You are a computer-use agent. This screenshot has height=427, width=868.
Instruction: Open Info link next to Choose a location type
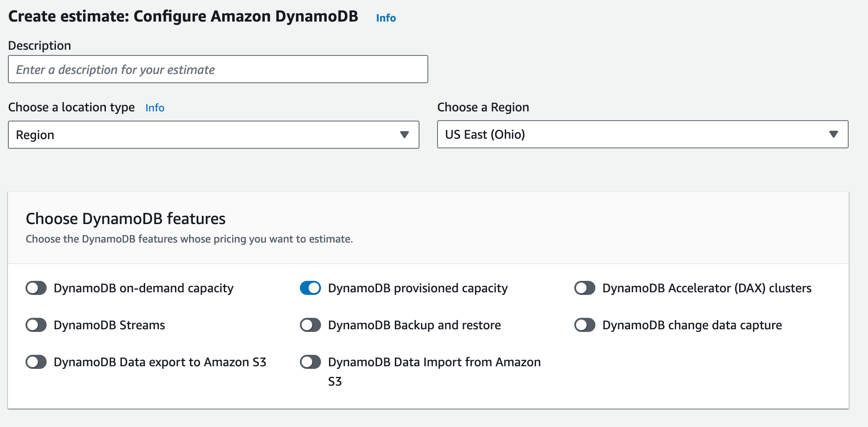click(x=155, y=108)
